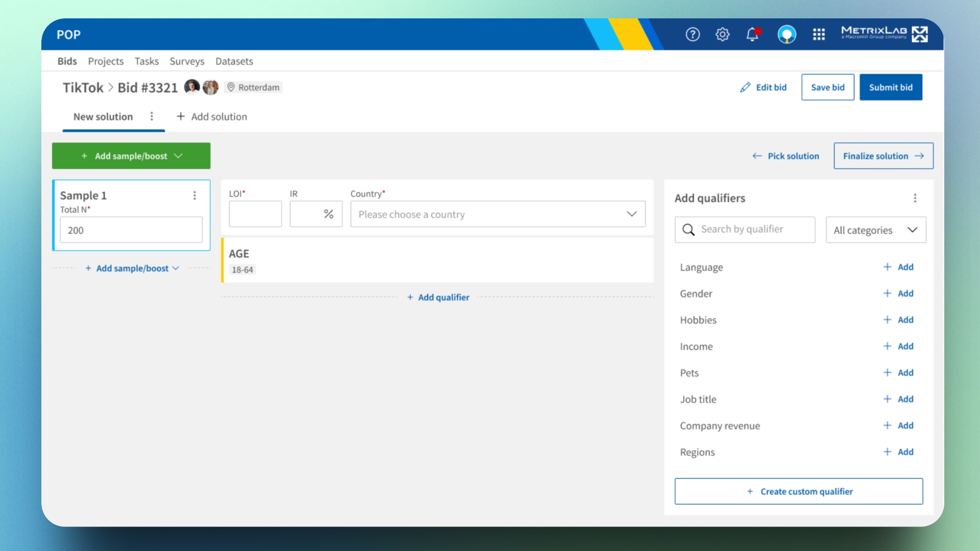
Task: Open the Country dropdown
Action: [498, 214]
